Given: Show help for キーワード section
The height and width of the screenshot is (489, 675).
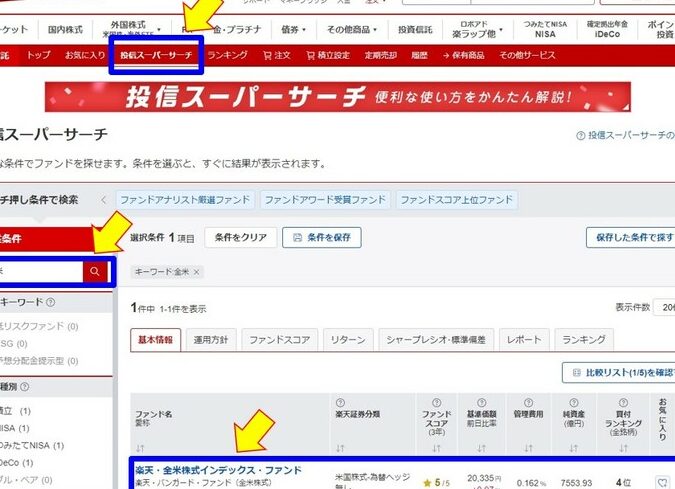Looking at the screenshot, I should coord(51,302).
